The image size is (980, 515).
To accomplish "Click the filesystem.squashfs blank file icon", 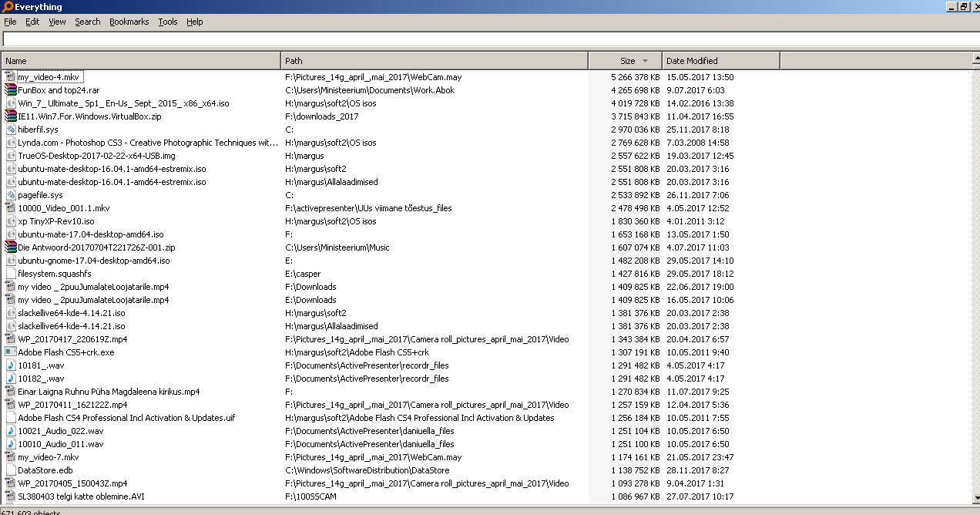I will pyautogui.click(x=11, y=274).
